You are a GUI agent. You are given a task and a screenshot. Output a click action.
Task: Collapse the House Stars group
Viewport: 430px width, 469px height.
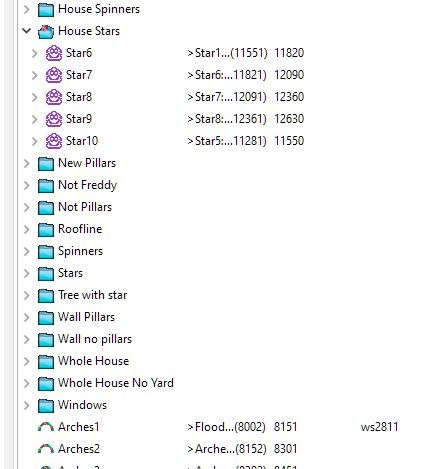click(x=27, y=31)
